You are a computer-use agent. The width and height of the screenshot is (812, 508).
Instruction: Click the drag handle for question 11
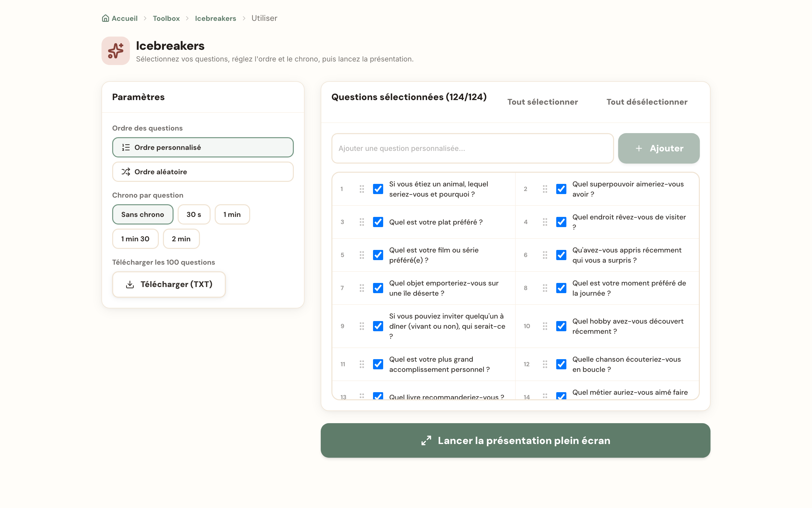pos(362,364)
